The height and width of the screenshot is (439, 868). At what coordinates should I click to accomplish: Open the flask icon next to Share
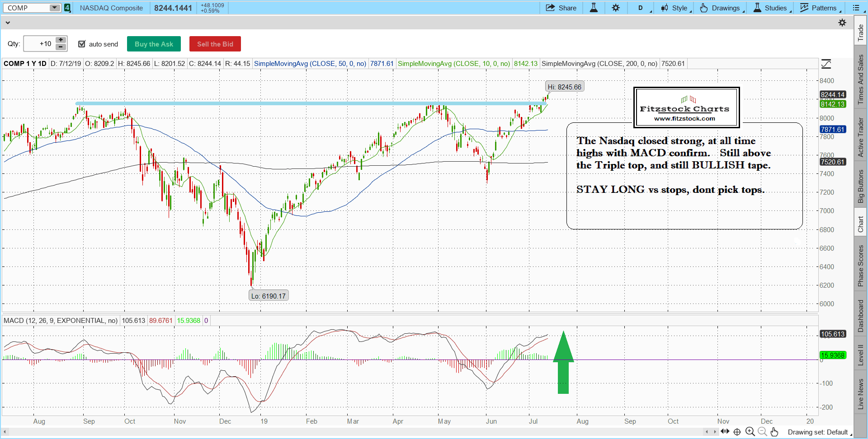point(594,8)
